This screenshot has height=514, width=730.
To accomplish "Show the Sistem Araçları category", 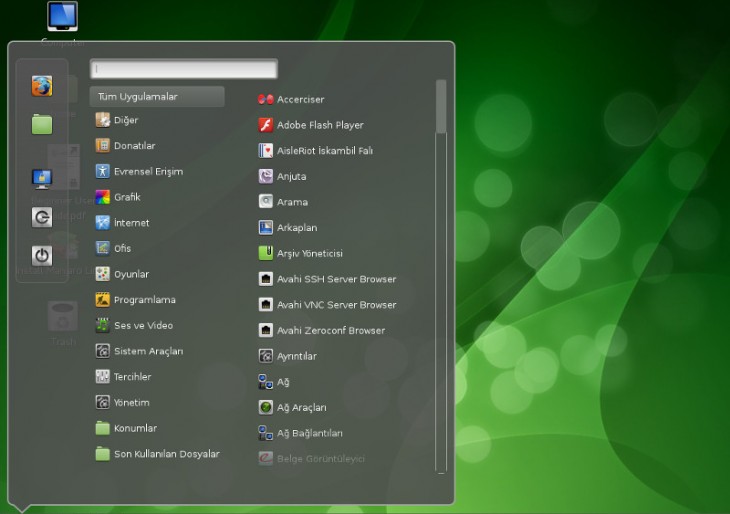I will click(147, 351).
